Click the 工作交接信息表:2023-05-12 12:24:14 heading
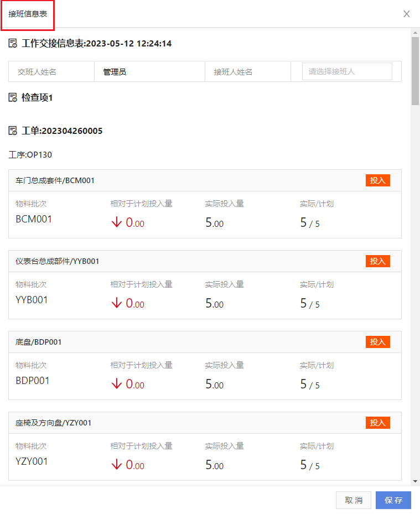420x514 pixels. tap(96, 43)
